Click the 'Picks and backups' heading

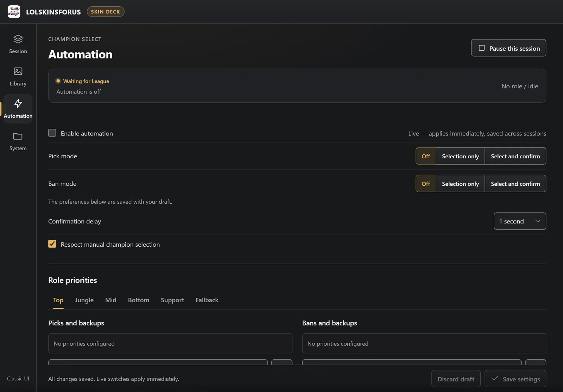click(x=76, y=323)
